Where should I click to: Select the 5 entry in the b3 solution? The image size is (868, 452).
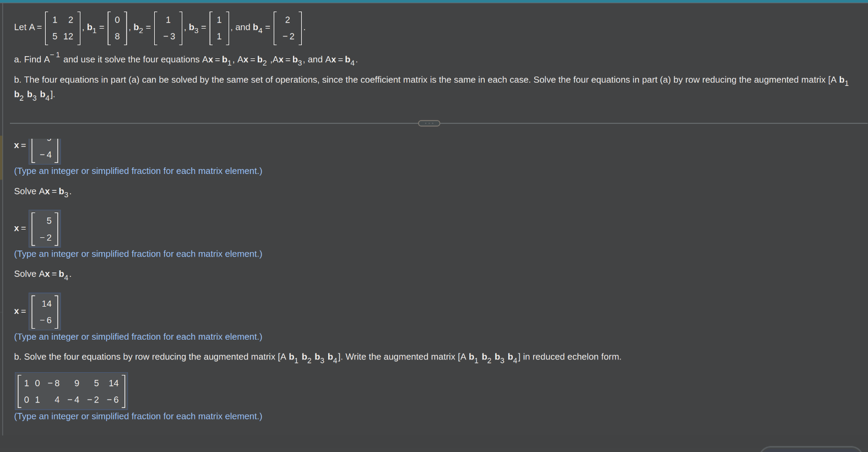coord(48,221)
